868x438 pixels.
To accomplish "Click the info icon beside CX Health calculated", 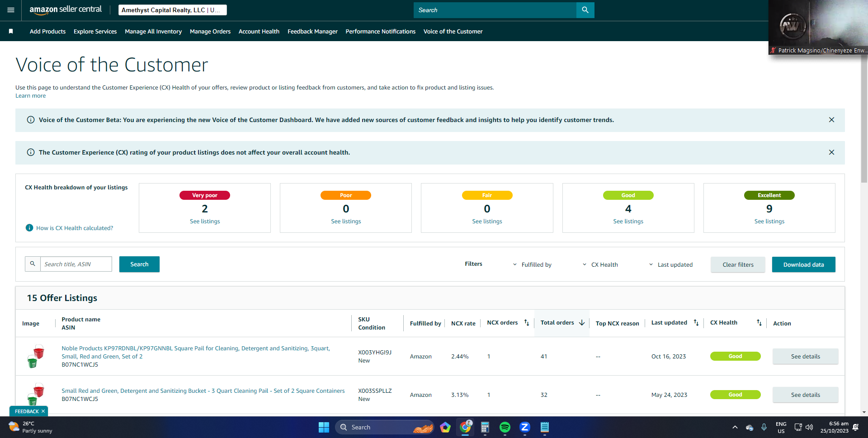I will click(x=29, y=228).
